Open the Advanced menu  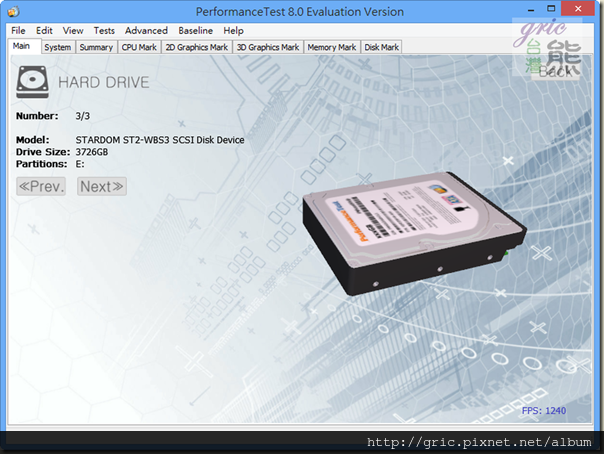tap(146, 30)
